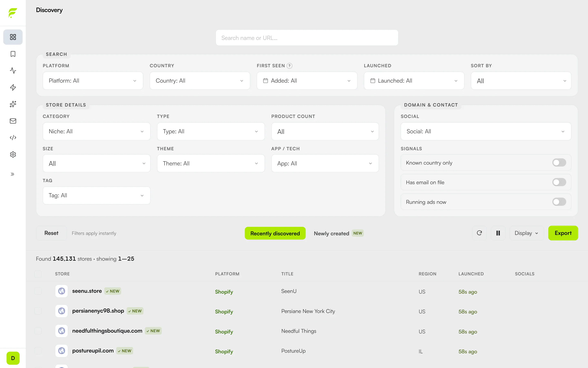Open the Launched: All date dropdown
The width and height of the screenshot is (588, 368).
click(414, 81)
